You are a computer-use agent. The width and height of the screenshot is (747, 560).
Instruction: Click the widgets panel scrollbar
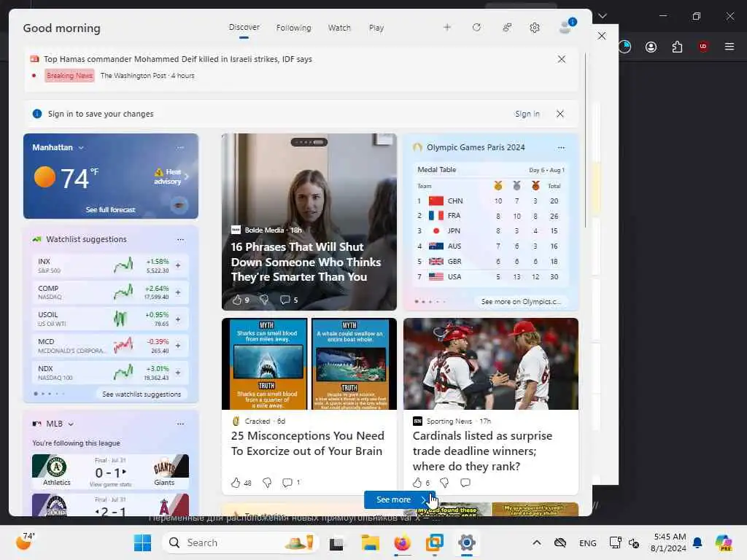[x=586, y=141]
